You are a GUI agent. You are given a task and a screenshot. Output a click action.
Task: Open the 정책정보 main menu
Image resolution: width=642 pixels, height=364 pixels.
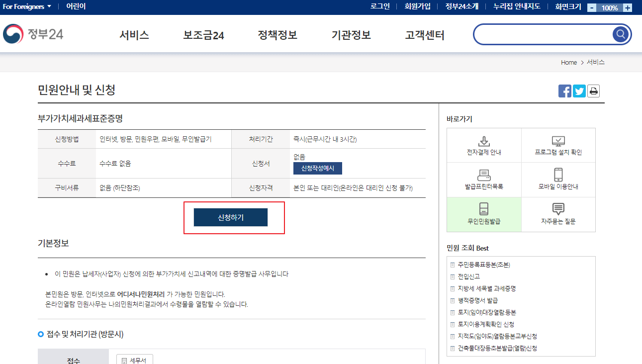[x=277, y=35]
